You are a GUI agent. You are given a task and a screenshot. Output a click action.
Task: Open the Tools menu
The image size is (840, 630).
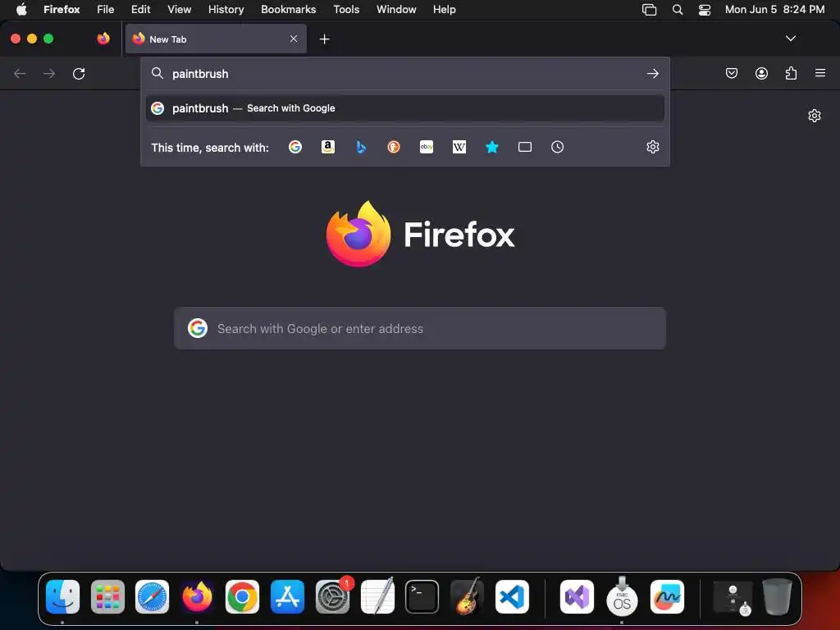(346, 9)
